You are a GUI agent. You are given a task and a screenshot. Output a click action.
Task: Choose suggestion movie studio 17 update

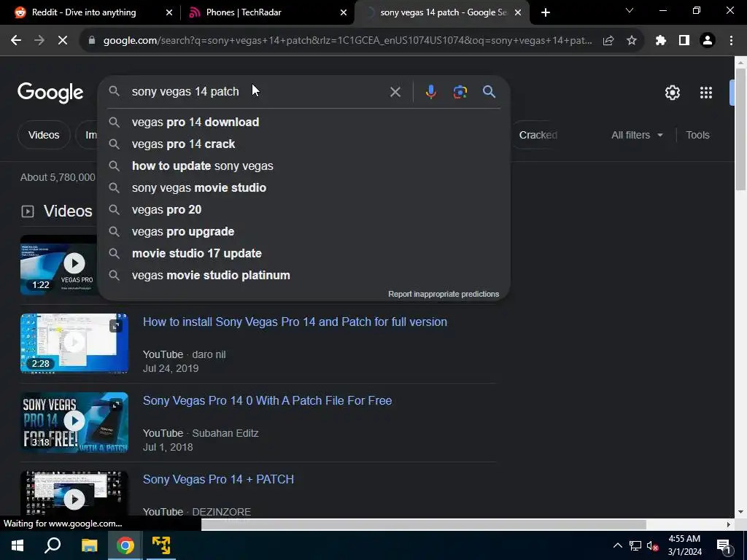pos(304,253)
